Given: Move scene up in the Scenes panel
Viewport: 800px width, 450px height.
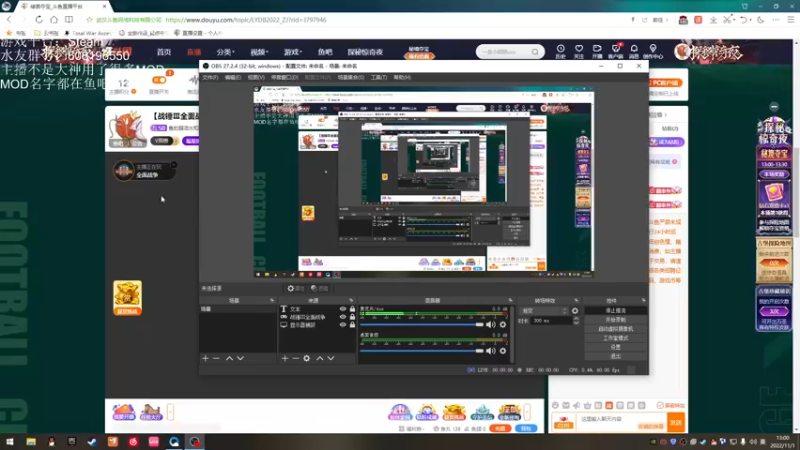Looking at the screenshot, I should 229,359.
